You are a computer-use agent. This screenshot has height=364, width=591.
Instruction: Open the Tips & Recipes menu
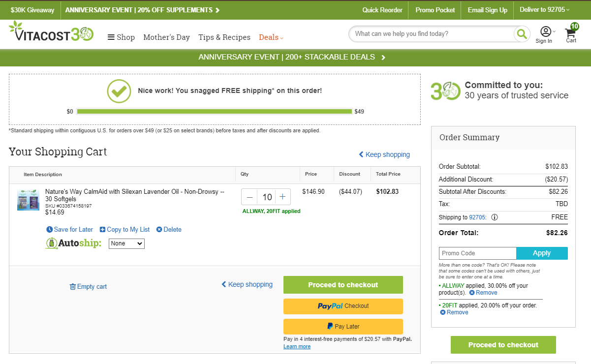point(224,37)
